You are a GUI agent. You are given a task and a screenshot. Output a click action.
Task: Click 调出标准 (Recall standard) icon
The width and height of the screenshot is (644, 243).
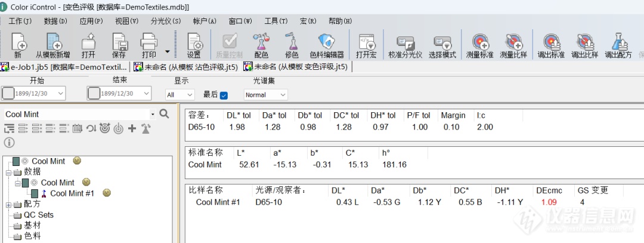click(x=551, y=45)
